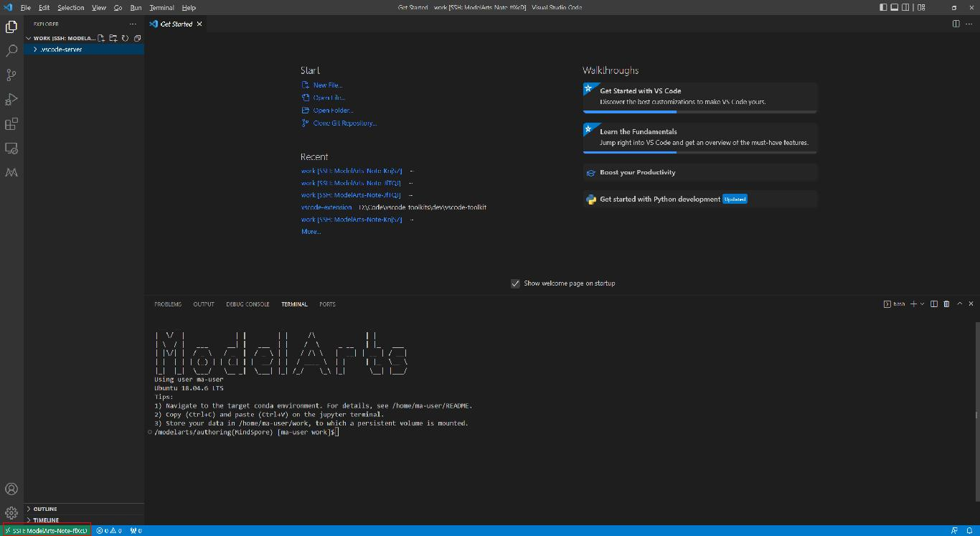This screenshot has height=536, width=980.
Task: Open the Edit menu
Action: (x=44, y=7)
